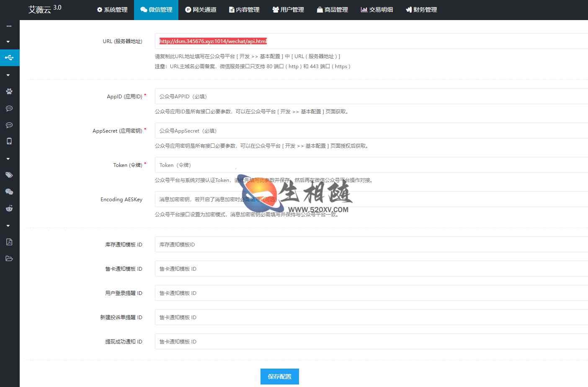Click the mobile phone icon in the sidebar
Viewport: 588px width, 387px height.
pos(9,141)
